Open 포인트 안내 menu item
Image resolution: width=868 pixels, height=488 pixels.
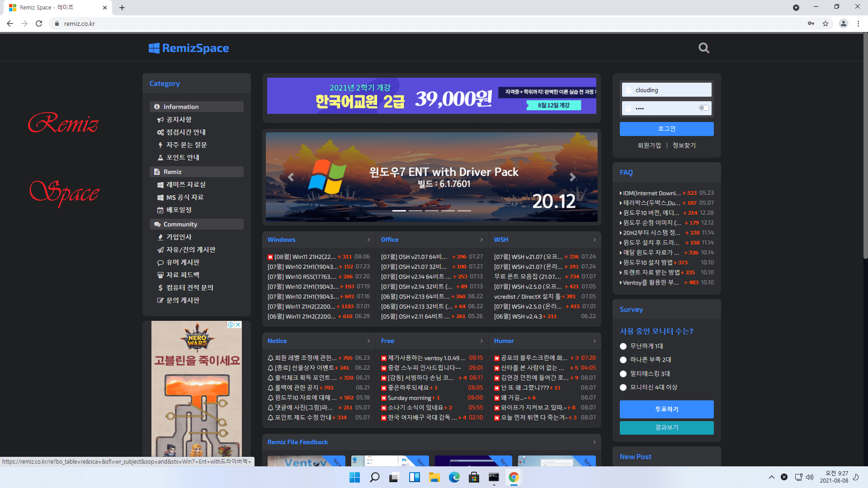point(178,157)
